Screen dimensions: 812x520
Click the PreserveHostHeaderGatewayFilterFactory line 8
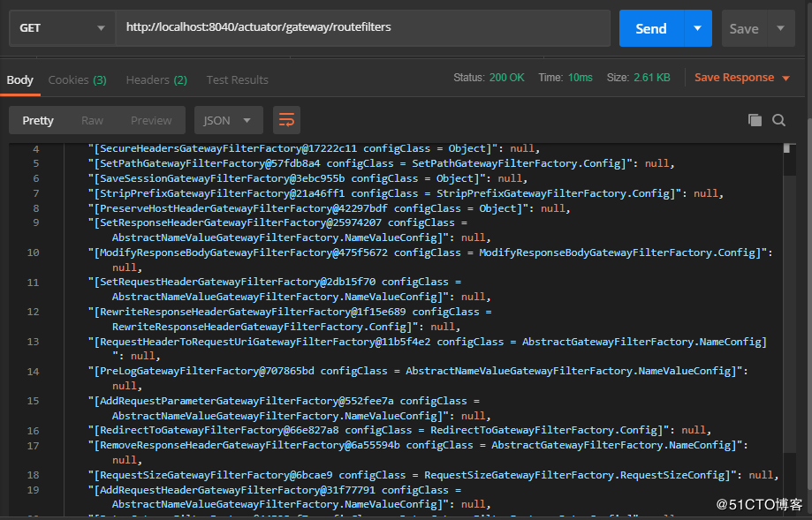[x=329, y=208]
